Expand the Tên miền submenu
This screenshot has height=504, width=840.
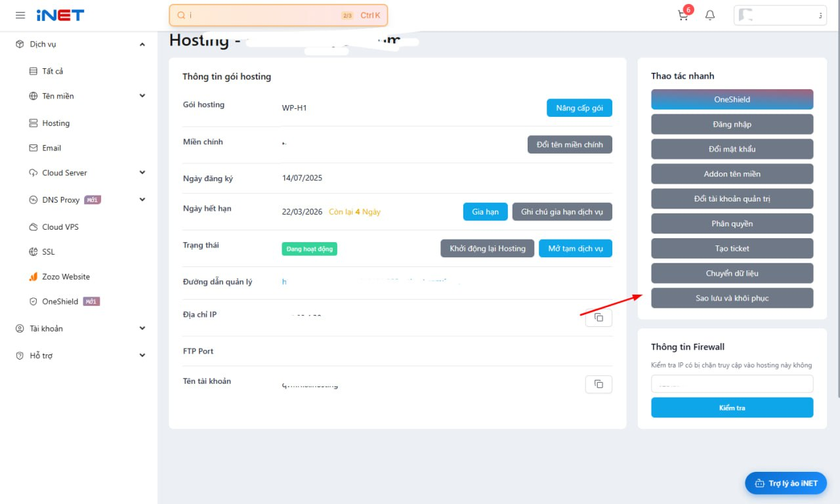click(142, 96)
